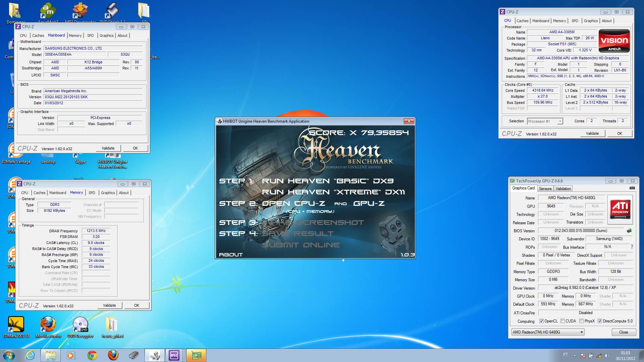Select CPU-Z taskbar button
644x362 pixels.
tap(174, 355)
